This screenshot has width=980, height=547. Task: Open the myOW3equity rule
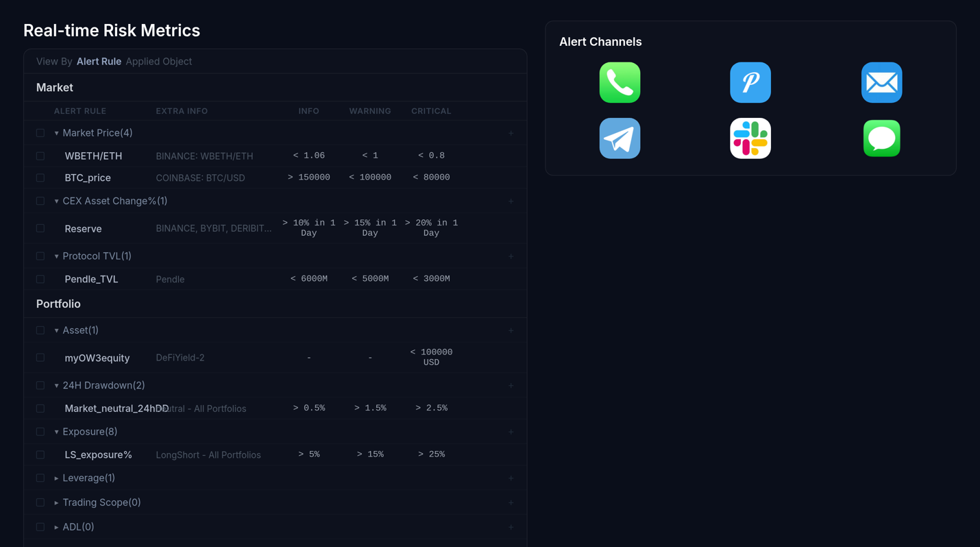pos(97,358)
